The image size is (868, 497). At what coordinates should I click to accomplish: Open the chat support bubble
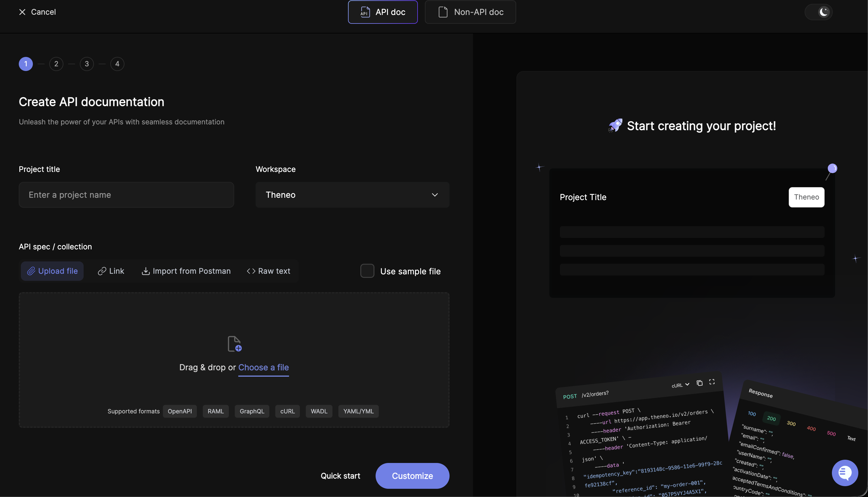pos(845,473)
